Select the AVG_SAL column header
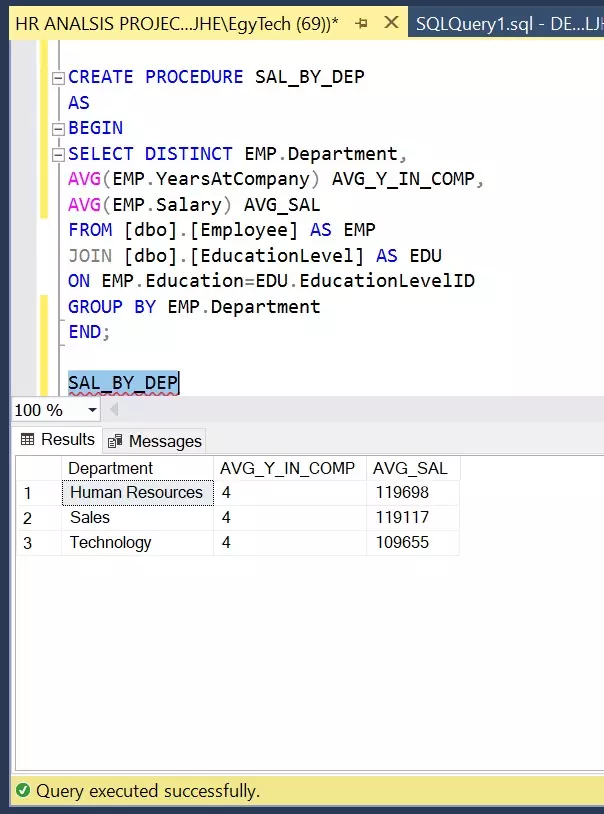The height and width of the screenshot is (814, 604). [412, 468]
